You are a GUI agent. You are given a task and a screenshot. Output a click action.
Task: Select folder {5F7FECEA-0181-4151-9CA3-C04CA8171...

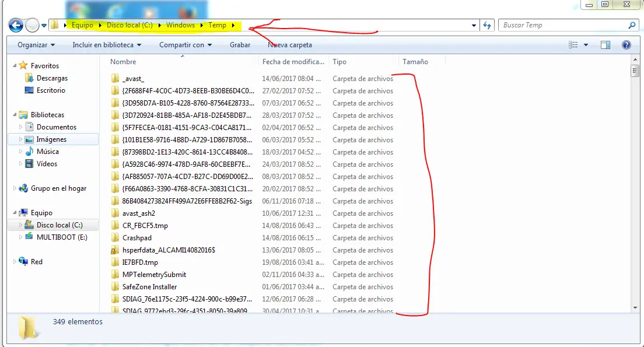tap(187, 128)
